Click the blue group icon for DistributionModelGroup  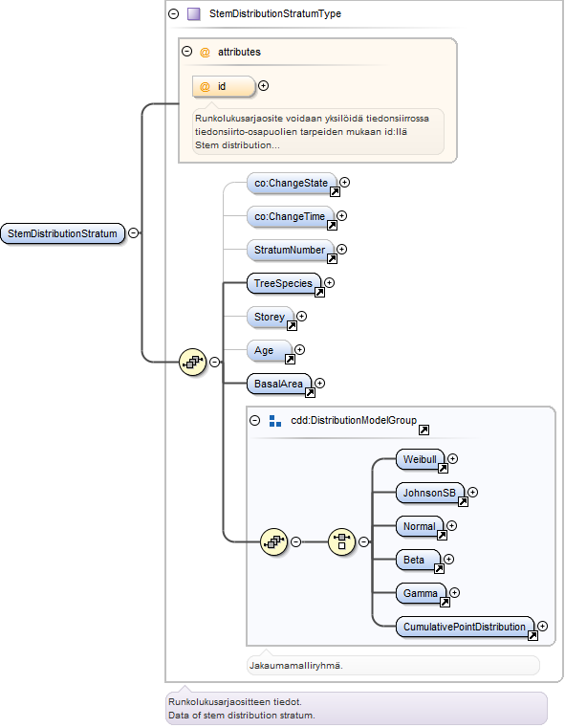click(275, 421)
